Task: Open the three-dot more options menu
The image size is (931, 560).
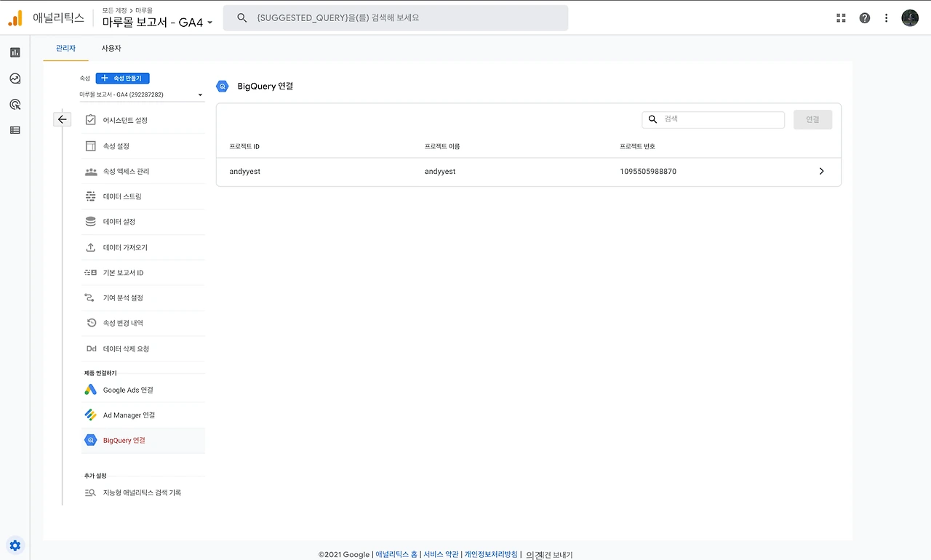Action: tap(886, 18)
